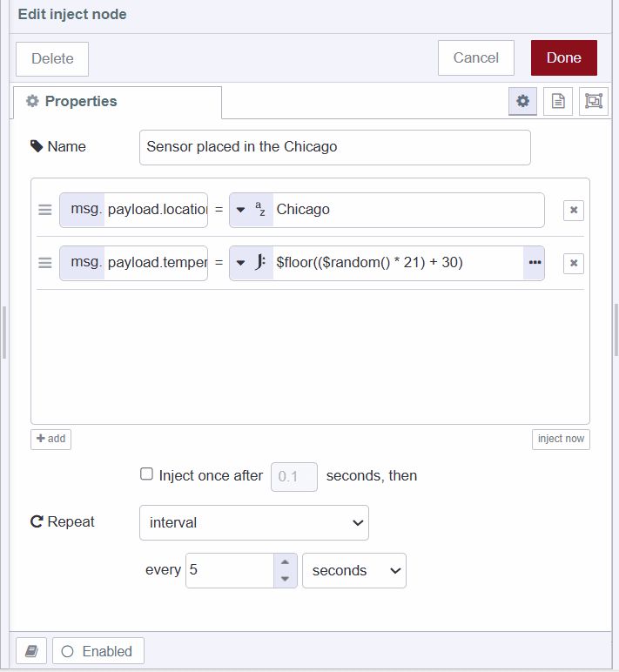619x672 pixels.
Task: Check the Inject once after checkbox
Action: pos(146,474)
